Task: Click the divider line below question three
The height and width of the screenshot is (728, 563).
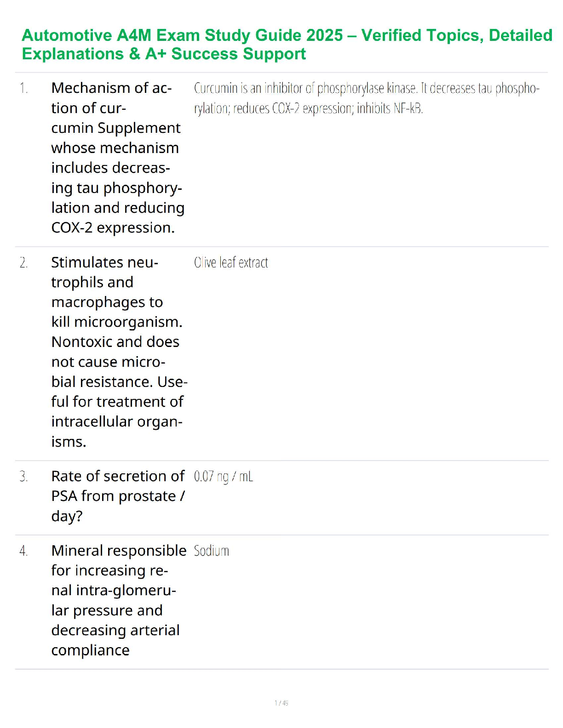Action: tap(281, 535)
